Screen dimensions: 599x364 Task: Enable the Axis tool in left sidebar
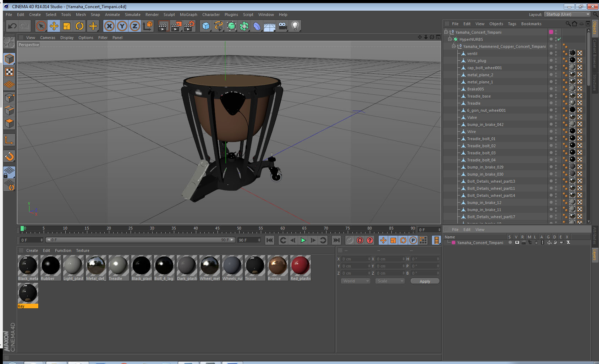click(9, 140)
